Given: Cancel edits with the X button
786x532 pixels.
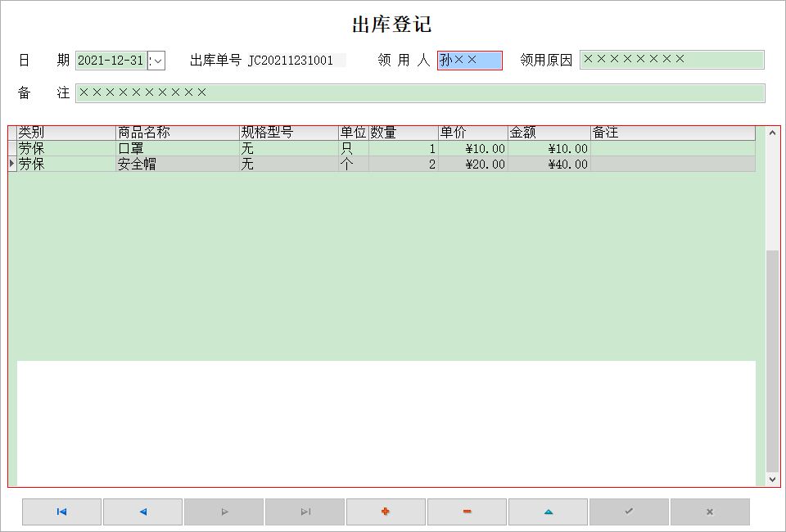Looking at the screenshot, I should coord(711,512).
